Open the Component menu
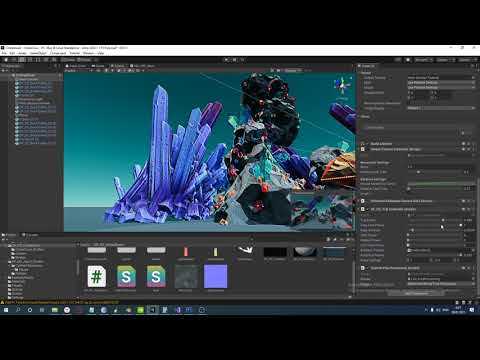 click(58, 53)
